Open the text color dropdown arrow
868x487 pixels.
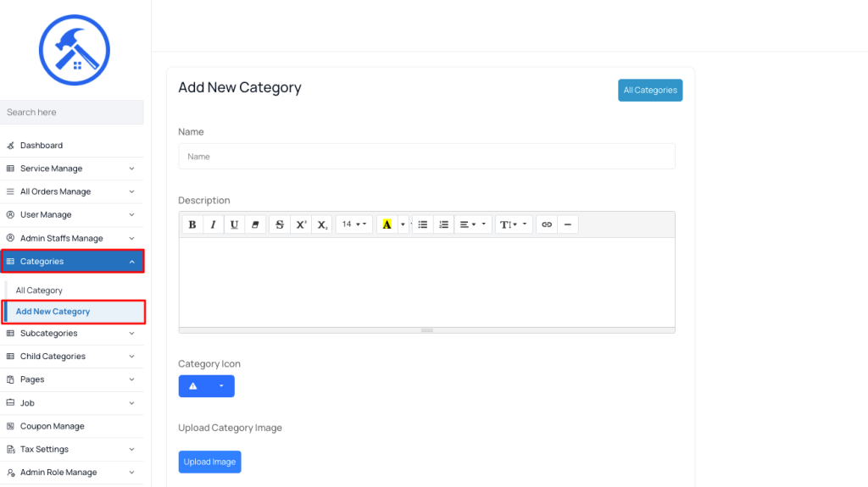(403, 224)
